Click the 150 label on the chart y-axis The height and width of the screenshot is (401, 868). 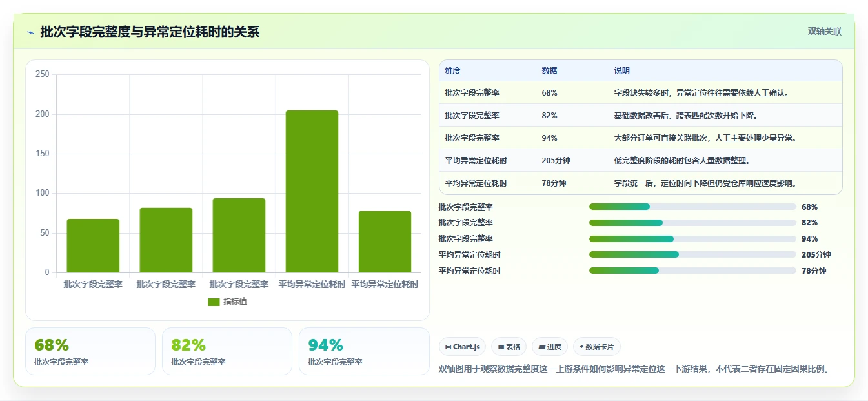[x=43, y=154]
